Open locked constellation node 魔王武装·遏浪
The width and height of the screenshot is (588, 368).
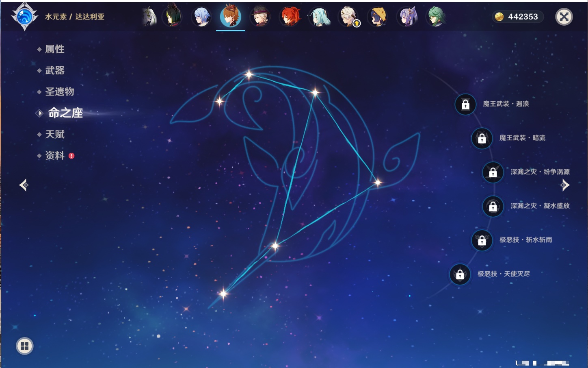pos(465,105)
